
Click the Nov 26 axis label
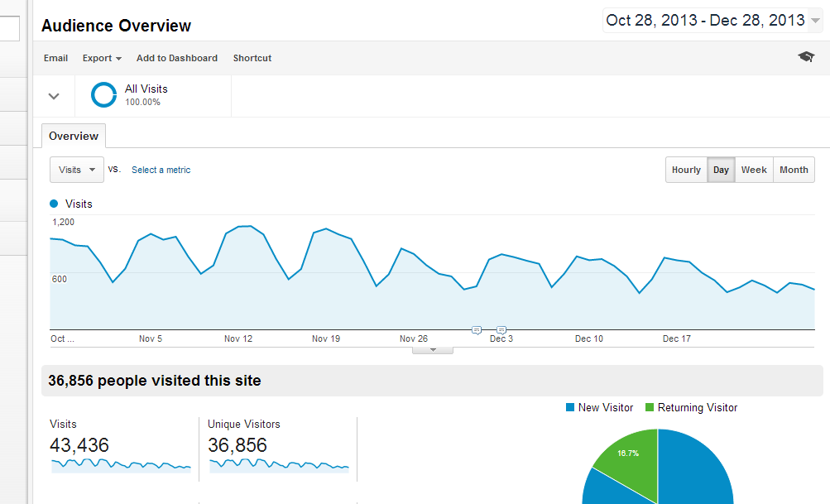414,338
